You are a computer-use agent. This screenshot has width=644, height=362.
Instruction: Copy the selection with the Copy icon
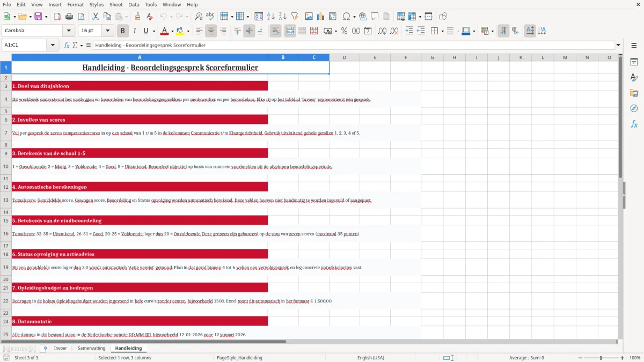point(107,17)
